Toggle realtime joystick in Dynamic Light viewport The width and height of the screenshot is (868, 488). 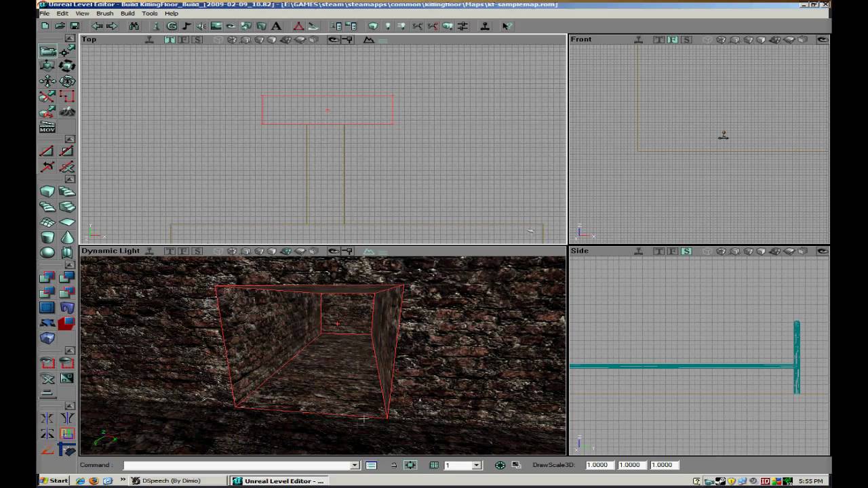(149, 251)
